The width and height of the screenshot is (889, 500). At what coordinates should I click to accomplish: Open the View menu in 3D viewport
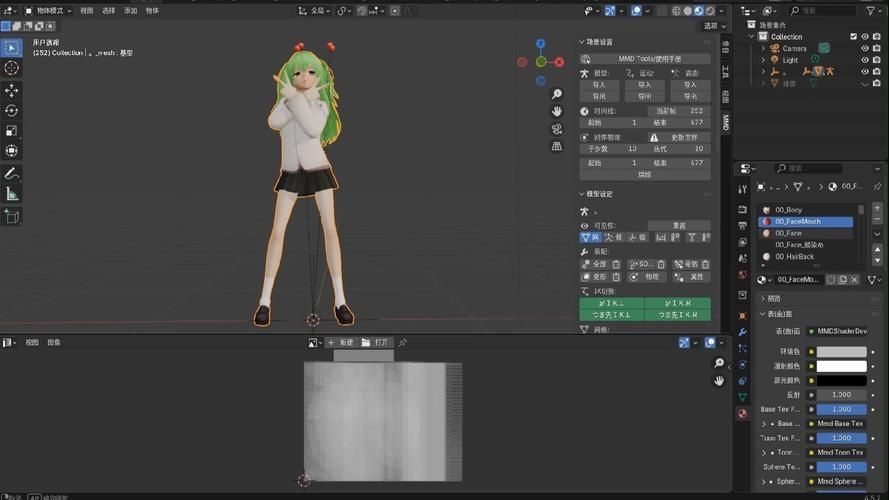[86, 11]
